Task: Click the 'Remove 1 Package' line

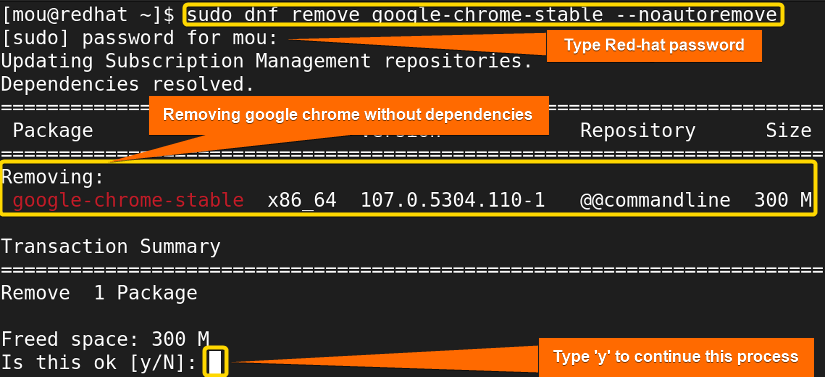Action: tap(99, 293)
